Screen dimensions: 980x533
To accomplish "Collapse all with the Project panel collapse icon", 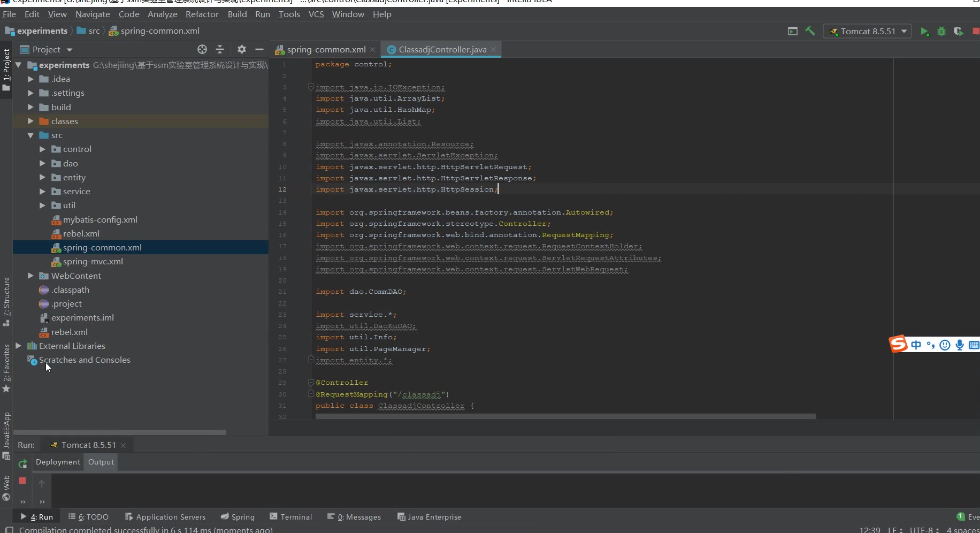I will click(220, 49).
